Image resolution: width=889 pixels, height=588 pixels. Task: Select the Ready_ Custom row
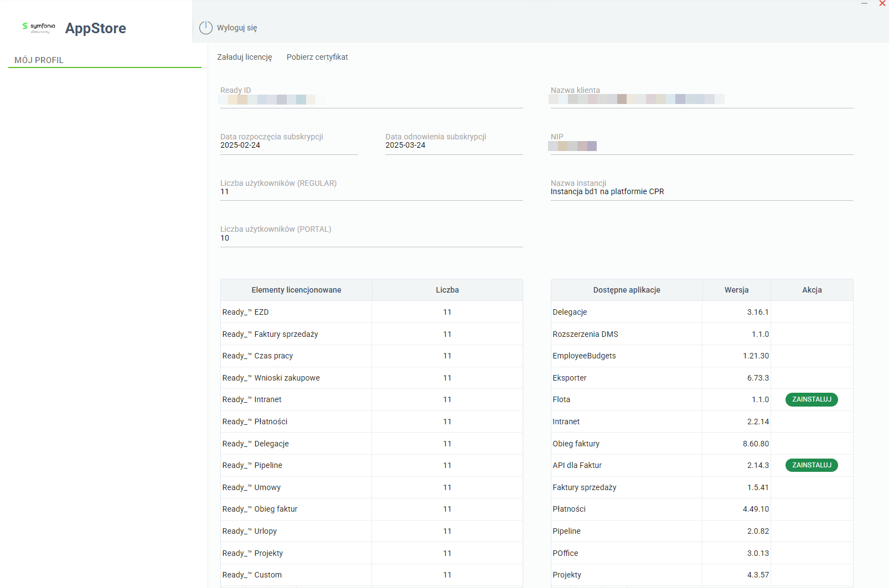(x=371, y=575)
